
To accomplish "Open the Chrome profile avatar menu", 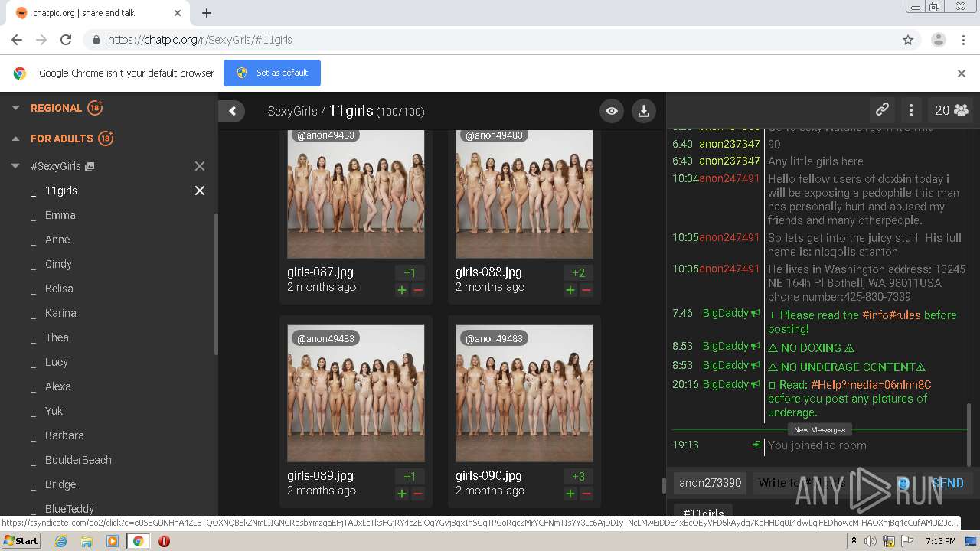I will 939,40.
